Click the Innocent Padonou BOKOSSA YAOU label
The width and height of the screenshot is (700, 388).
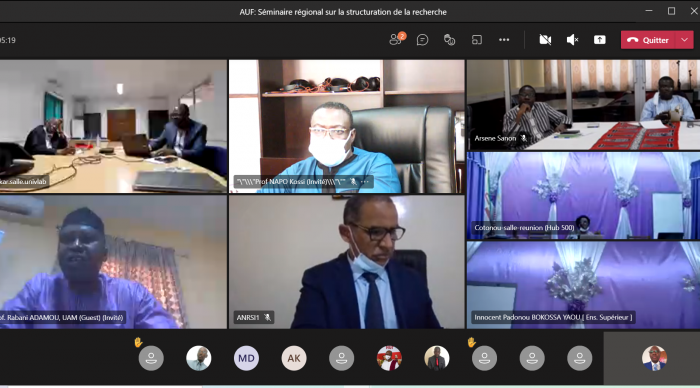(x=553, y=317)
